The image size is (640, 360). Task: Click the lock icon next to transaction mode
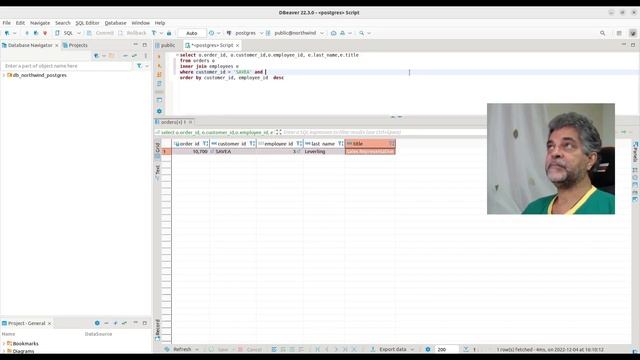169,33
